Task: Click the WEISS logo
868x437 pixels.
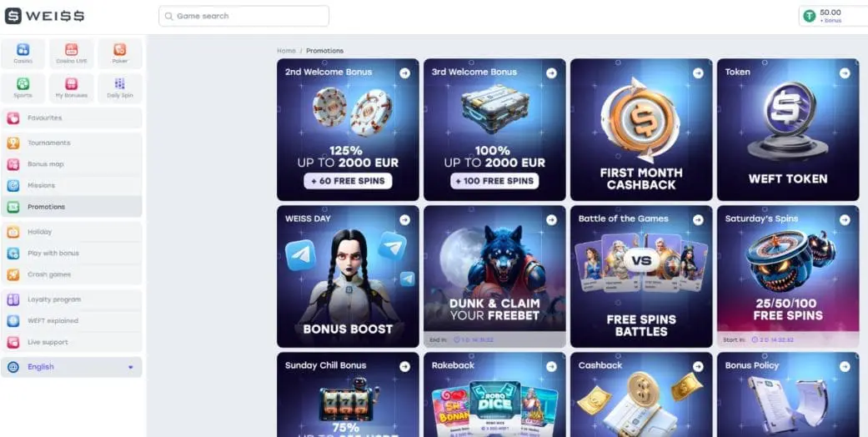Action: pos(45,16)
